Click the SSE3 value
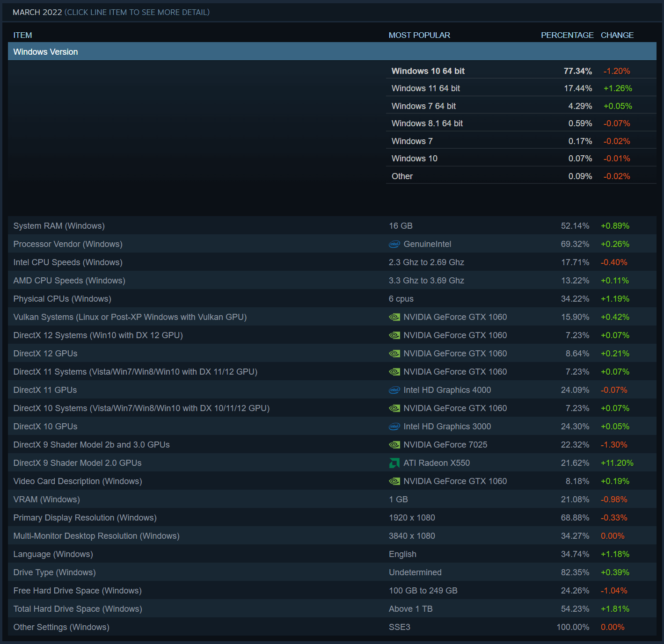 click(x=399, y=627)
